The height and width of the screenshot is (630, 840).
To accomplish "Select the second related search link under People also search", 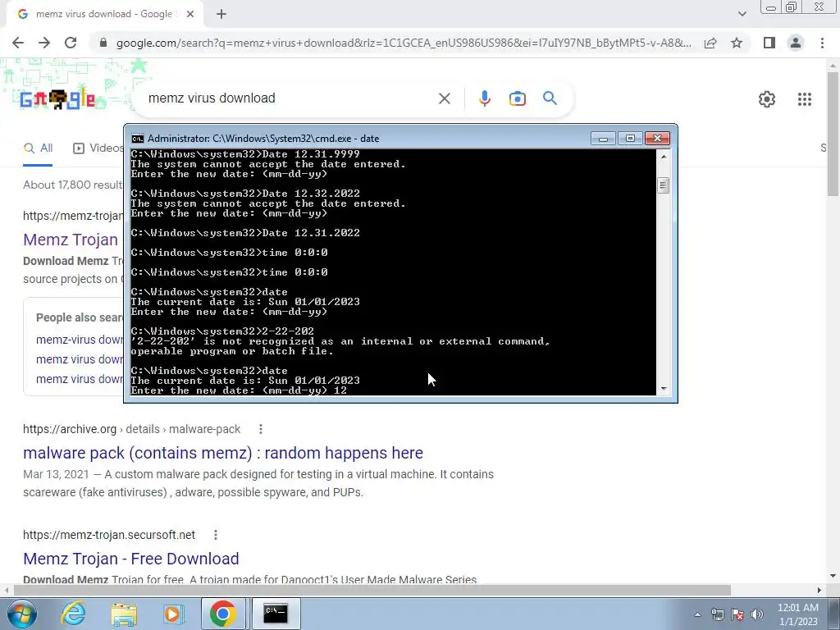I will [80, 359].
